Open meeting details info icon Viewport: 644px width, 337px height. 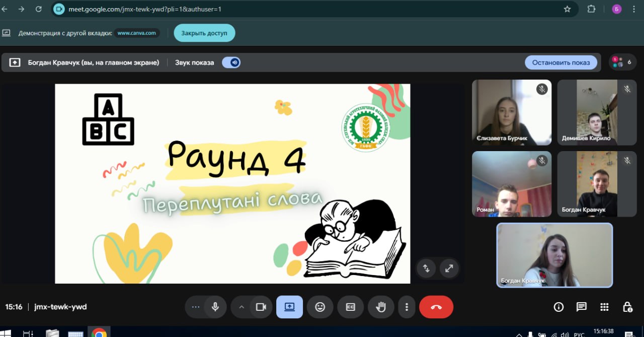558,307
